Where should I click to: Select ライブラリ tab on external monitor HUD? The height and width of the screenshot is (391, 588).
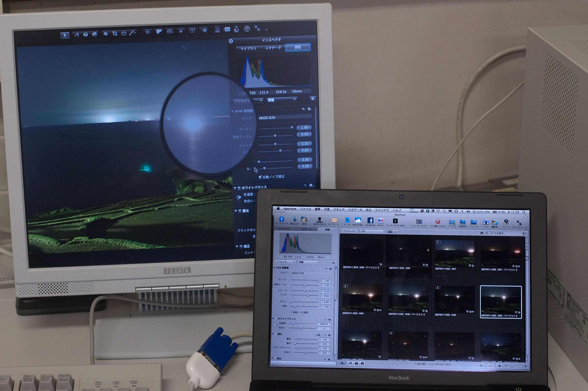point(248,49)
